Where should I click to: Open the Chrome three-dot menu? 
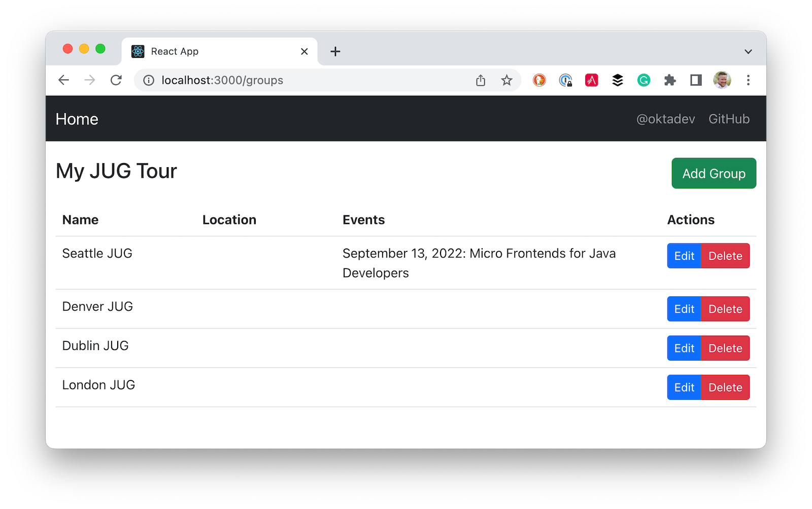tap(748, 80)
